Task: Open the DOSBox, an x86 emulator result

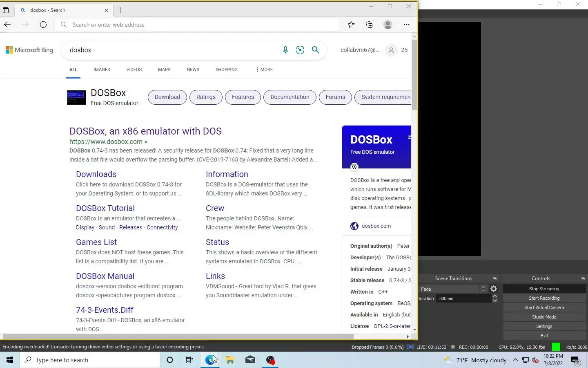Action: coord(145,131)
